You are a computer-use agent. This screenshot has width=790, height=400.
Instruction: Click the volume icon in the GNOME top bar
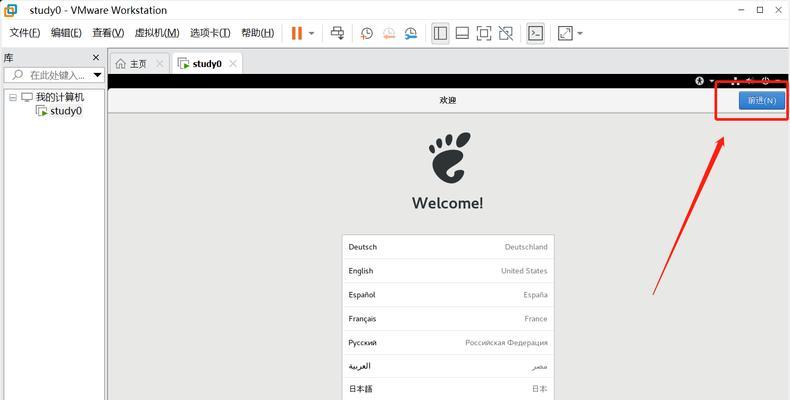click(751, 81)
